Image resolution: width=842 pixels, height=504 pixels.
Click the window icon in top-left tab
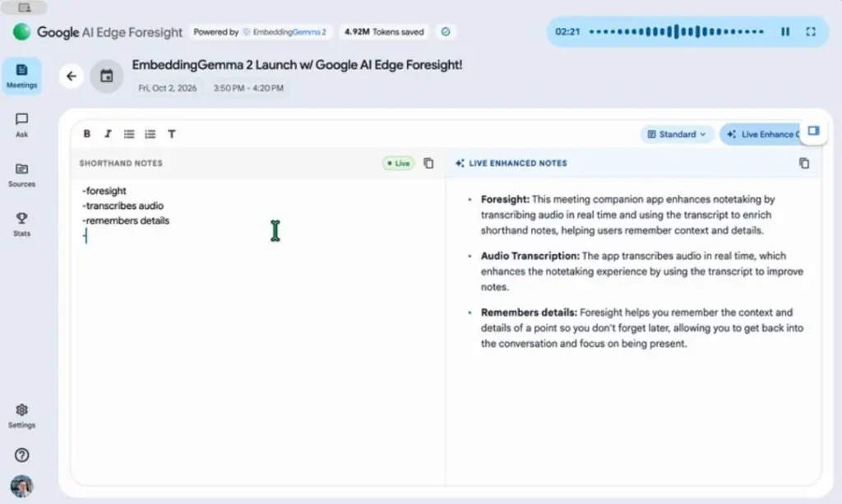24,7
